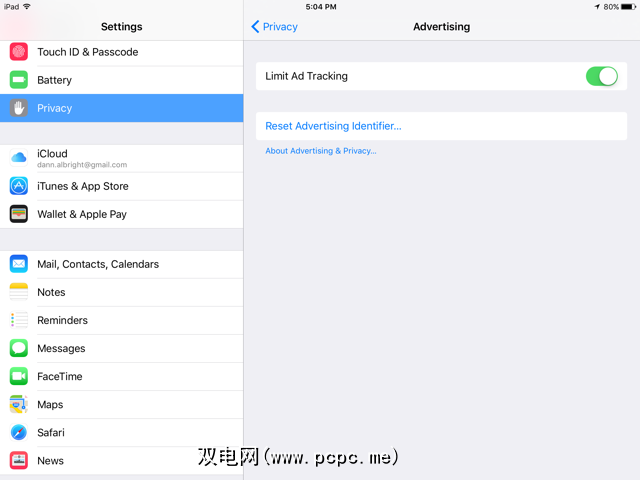Open Messages settings row

pos(122,349)
